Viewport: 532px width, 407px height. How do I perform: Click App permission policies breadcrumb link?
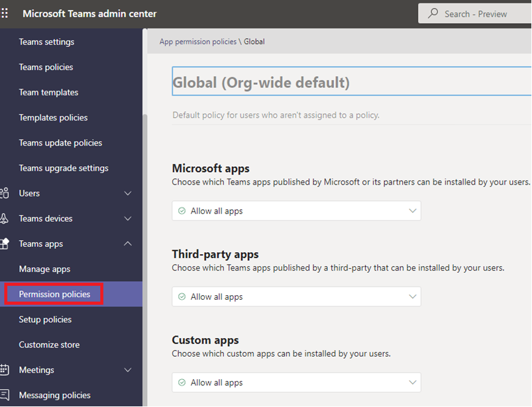tap(198, 41)
